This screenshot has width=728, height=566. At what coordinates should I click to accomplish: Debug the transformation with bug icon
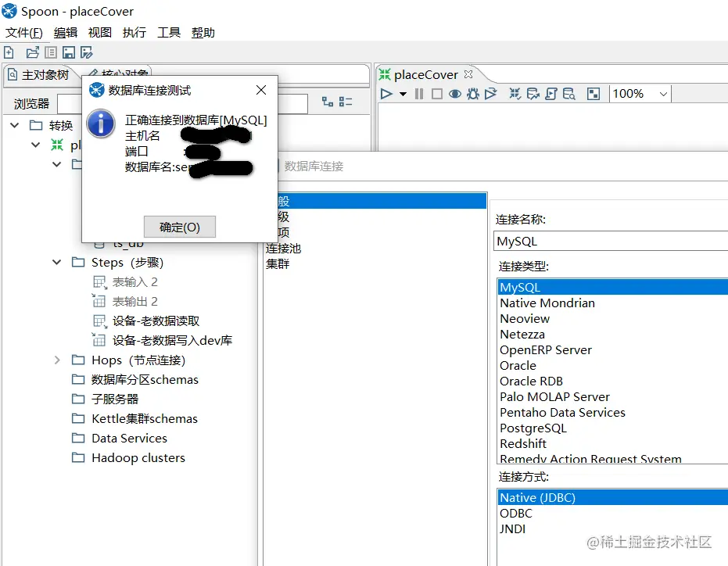click(x=473, y=94)
